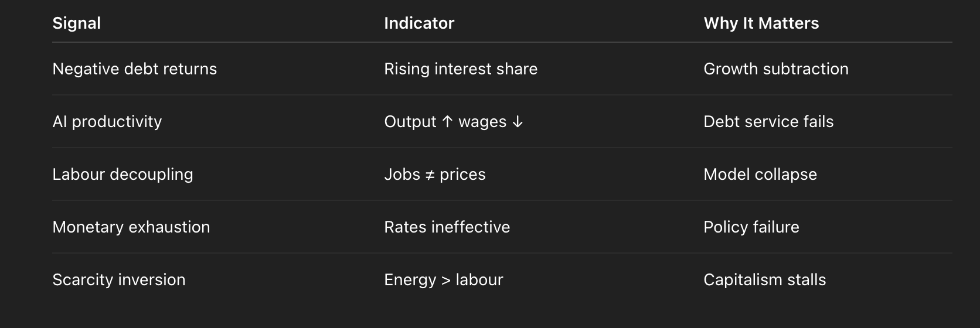The width and height of the screenshot is (980, 328).
Task: Click the Debt service fails cell
Action: tap(768, 122)
